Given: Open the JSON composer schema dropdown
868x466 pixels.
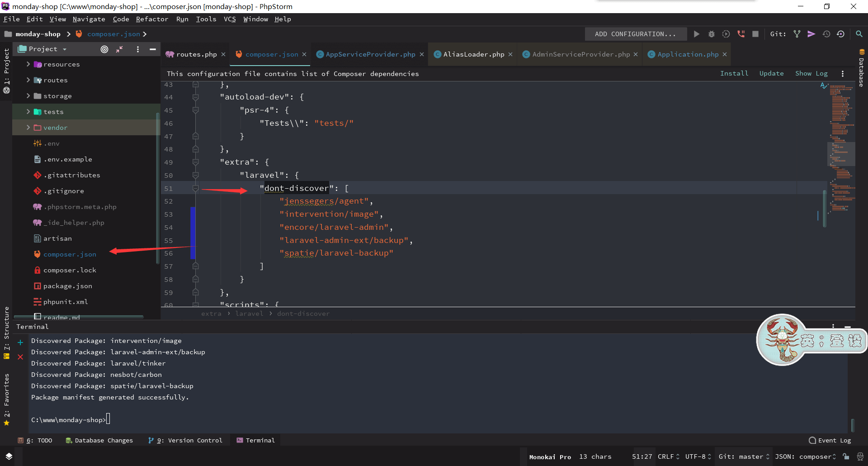Looking at the screenshot, I should pyautogui.click(x=806, y=456).
